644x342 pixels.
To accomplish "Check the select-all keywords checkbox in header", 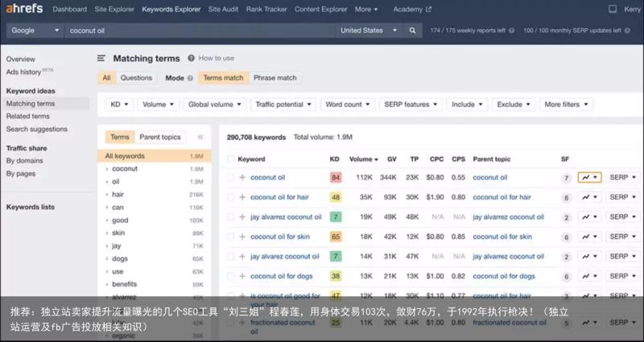I will pyautogui.click(x=230, y=159).
